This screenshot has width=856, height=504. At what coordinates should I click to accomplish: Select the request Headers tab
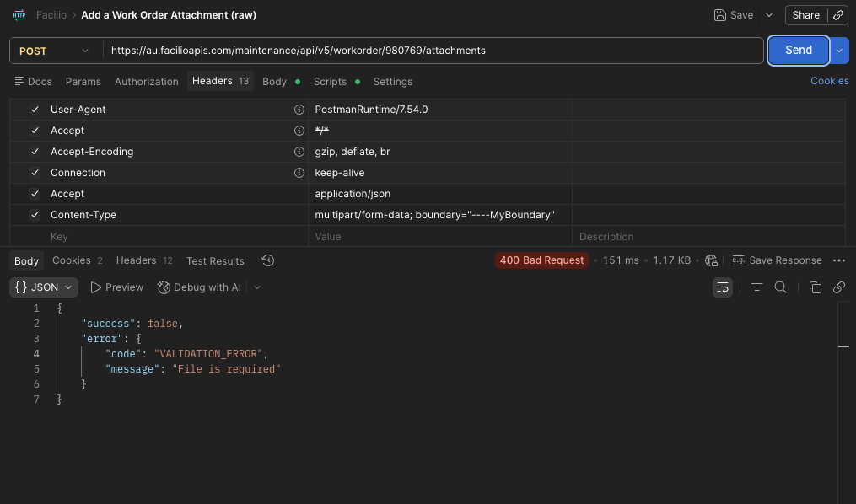[221, 81]
